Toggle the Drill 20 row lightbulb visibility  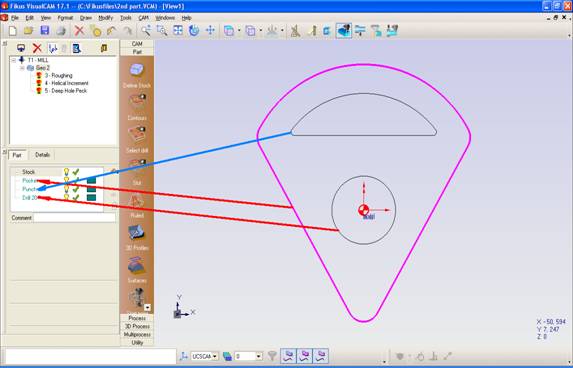66,198
